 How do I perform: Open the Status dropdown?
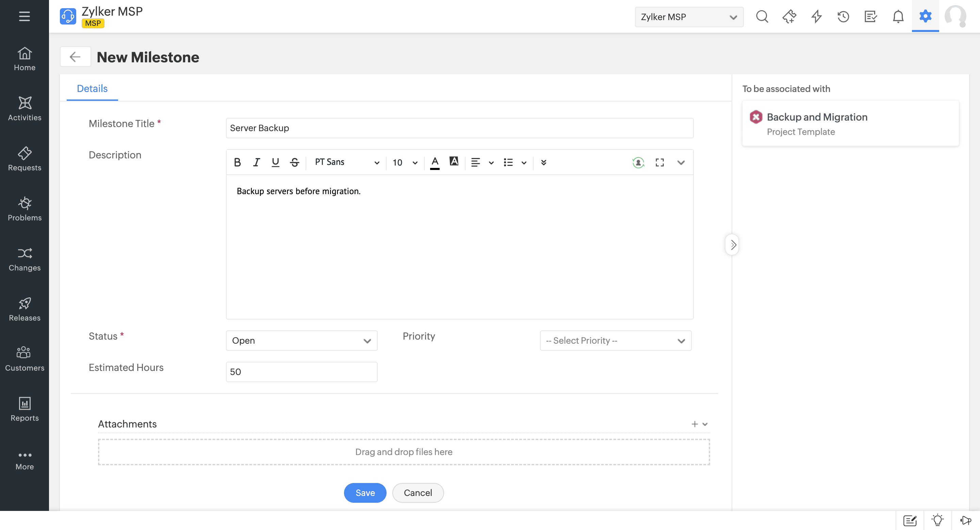click(x=301, y=340)
